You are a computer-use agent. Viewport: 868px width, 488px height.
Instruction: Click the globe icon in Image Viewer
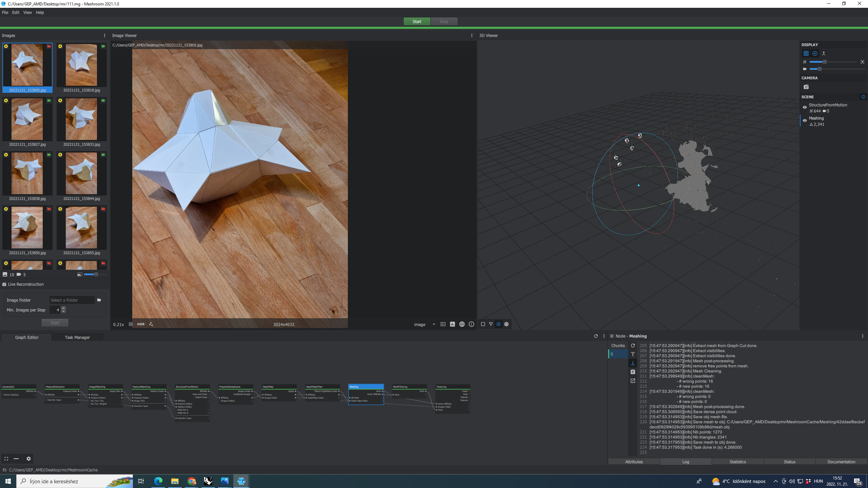click(x=462, y=324)
